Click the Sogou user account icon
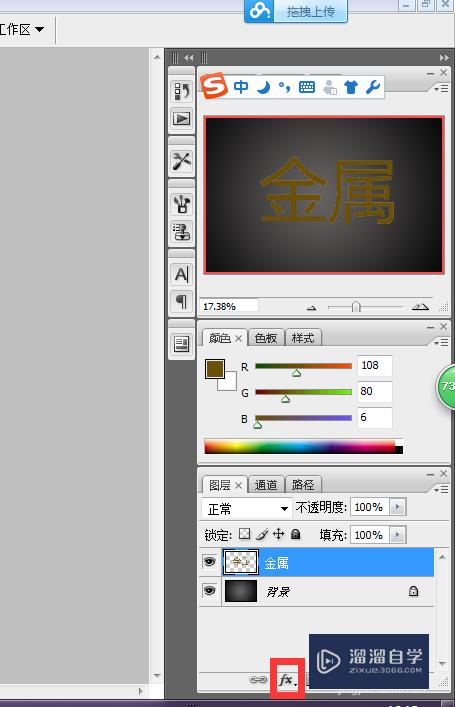 coord(330,87)
